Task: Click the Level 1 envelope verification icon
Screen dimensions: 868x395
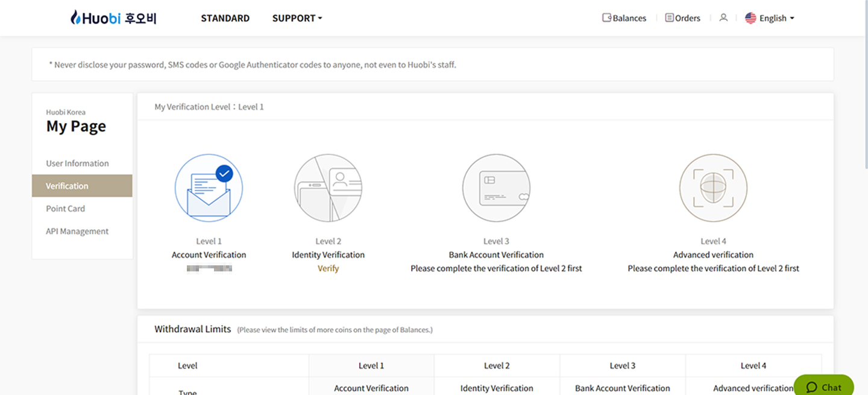Action: (209, 188)
